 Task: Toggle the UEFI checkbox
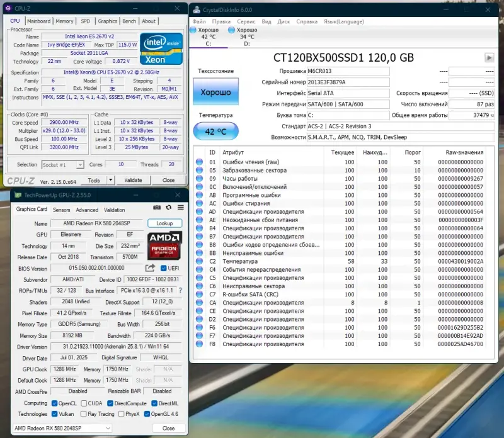click(164, 269)
